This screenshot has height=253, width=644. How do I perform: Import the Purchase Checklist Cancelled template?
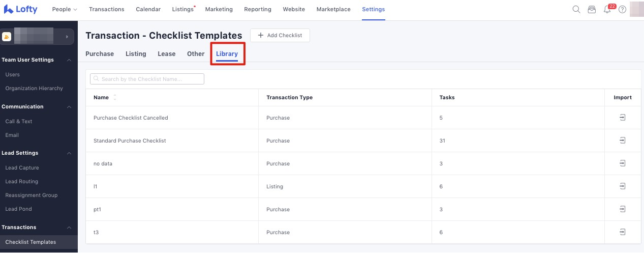coord(622,118)
